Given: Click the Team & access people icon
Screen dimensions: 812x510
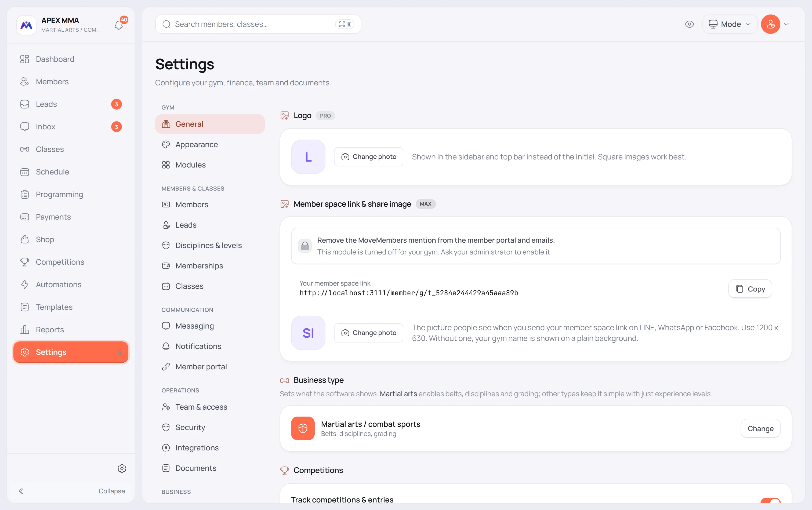Looking at the screenshot, I should tap(166, 407).
